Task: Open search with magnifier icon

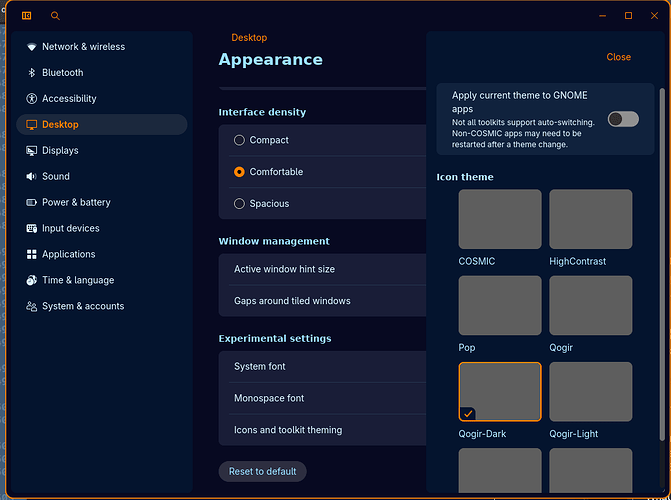Action: (x=55, y=16)
